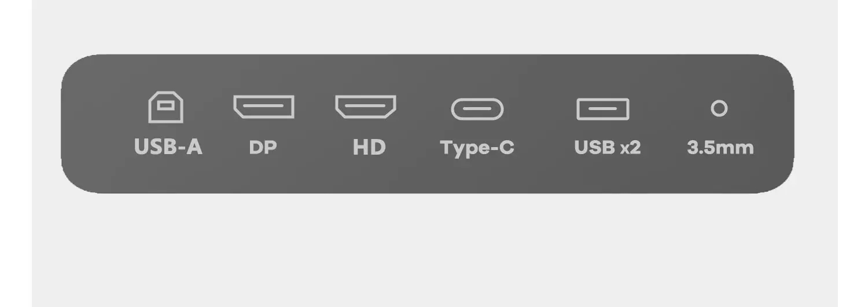The image size is (868, 307).
Task: Click the HDMI-shaped port icon above HD
Action: (x=366, y=107)
